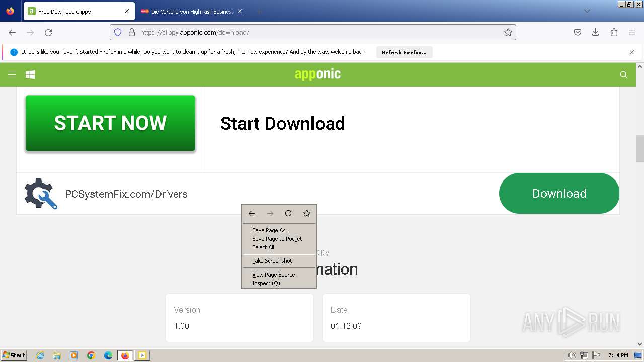Open the List all tabs dropdown
Screen dimensions: 644x362
pyautogui.click(x=587, y=11)
